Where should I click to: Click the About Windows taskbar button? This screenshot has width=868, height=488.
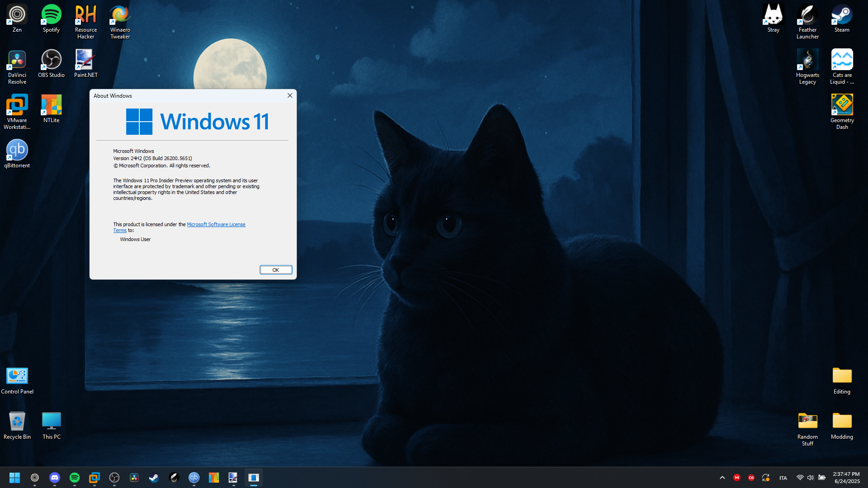point(254,478)
